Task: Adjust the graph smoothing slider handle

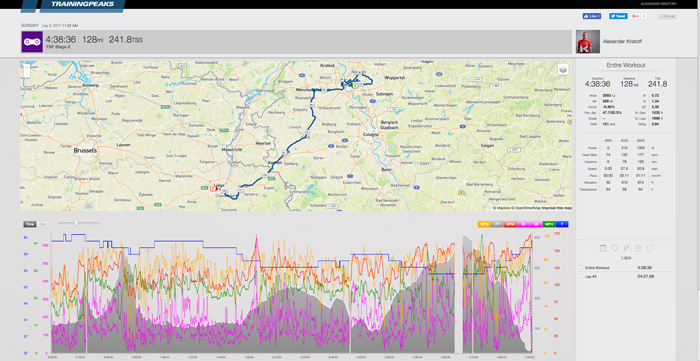Action: tap(76, 223)
